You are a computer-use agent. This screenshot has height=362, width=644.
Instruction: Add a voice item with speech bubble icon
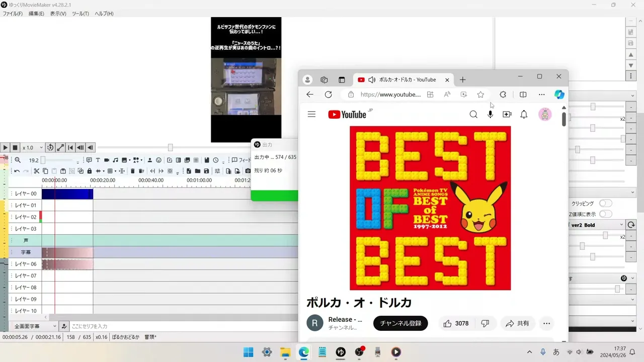pos(89,160)
